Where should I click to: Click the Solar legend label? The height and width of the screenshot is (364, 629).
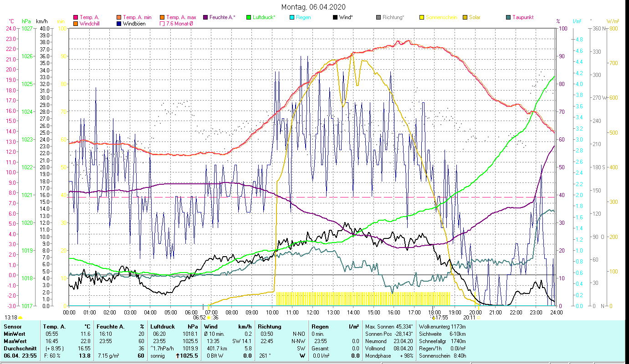pyautogui.click(x=474, y=17)
